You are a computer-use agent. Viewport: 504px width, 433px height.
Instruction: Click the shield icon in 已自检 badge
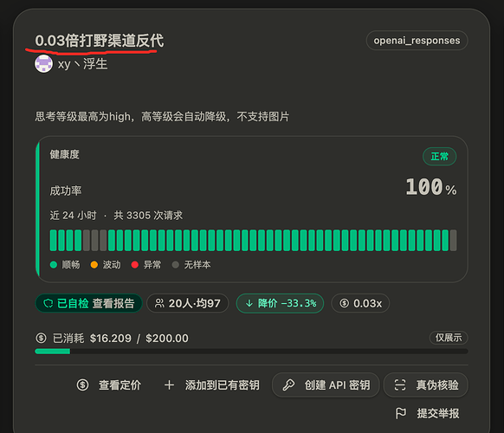click(48, 303)
